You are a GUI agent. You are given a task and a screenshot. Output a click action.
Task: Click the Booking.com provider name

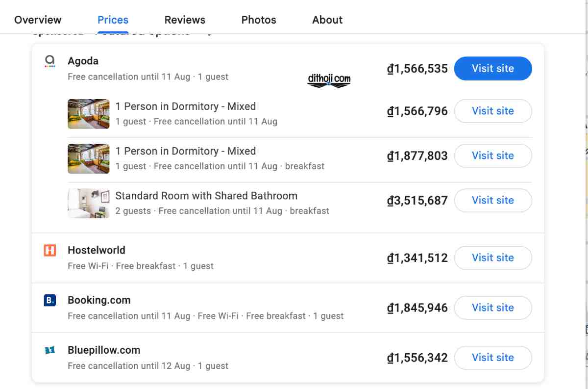(99, 300)
